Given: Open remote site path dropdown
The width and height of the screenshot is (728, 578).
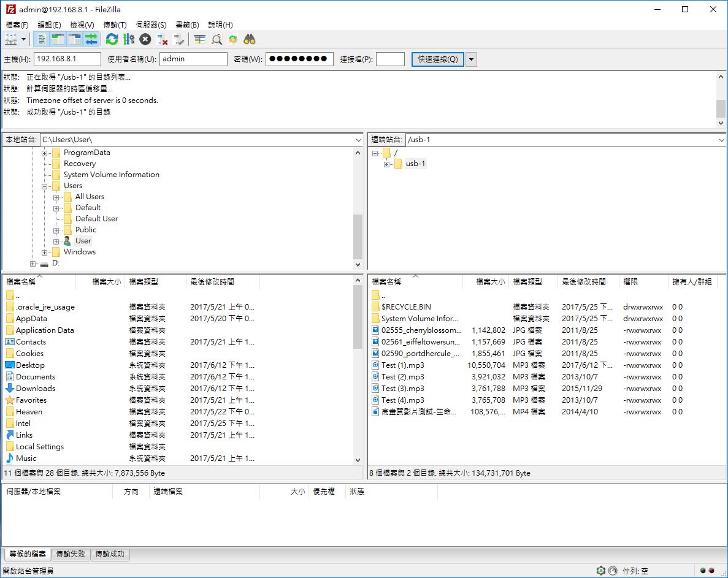Looking at the screenshot, I should click(721, 140).
